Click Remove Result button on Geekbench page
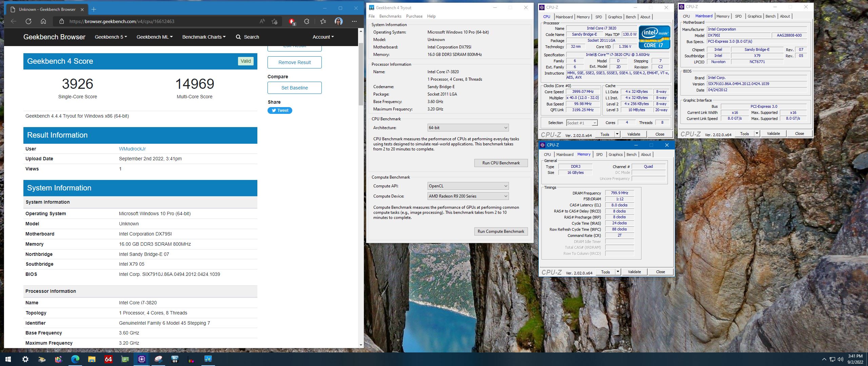868x366 pixels. (x=294, y=62)
